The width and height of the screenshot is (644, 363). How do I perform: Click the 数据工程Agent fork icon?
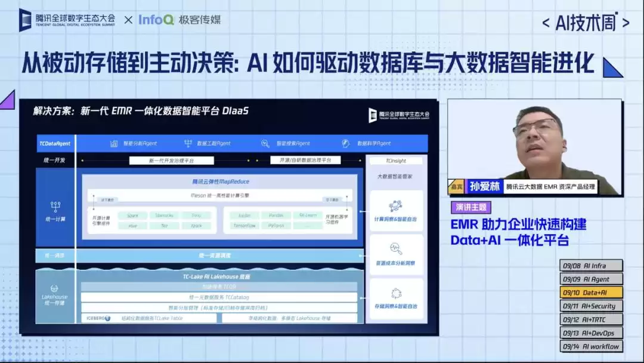pyautogui.click(x=188, y=143)
